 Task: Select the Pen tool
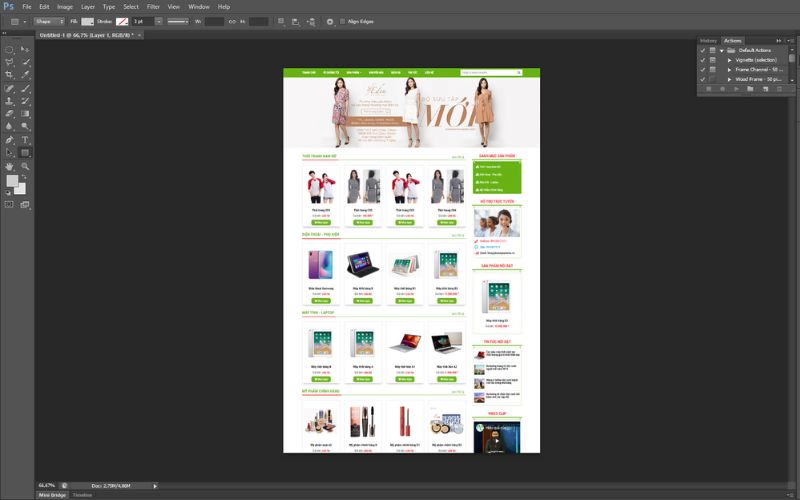(9, 140)
